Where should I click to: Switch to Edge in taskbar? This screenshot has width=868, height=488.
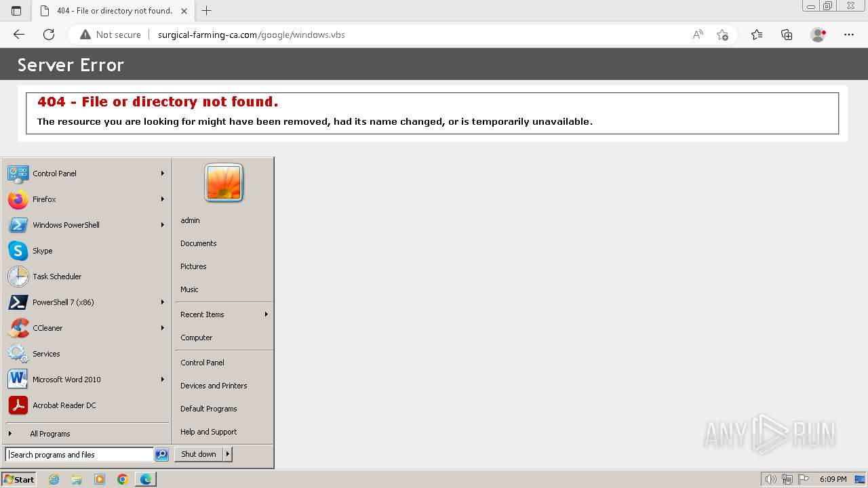coord(146,479)
